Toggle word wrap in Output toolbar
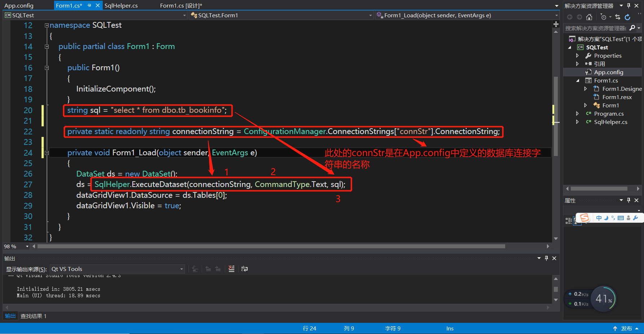 coord(244,269)
